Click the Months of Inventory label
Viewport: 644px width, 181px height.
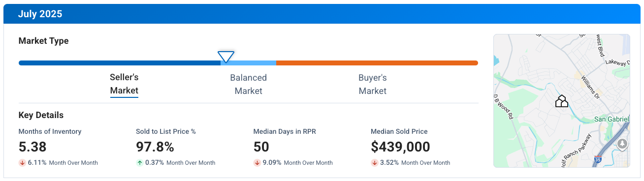[50, 131]
